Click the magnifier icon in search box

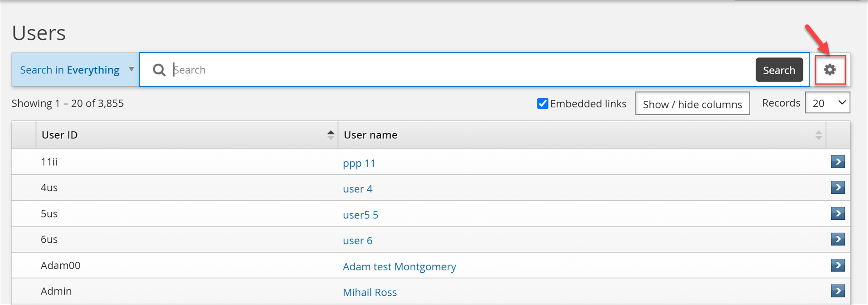point(159,70)
